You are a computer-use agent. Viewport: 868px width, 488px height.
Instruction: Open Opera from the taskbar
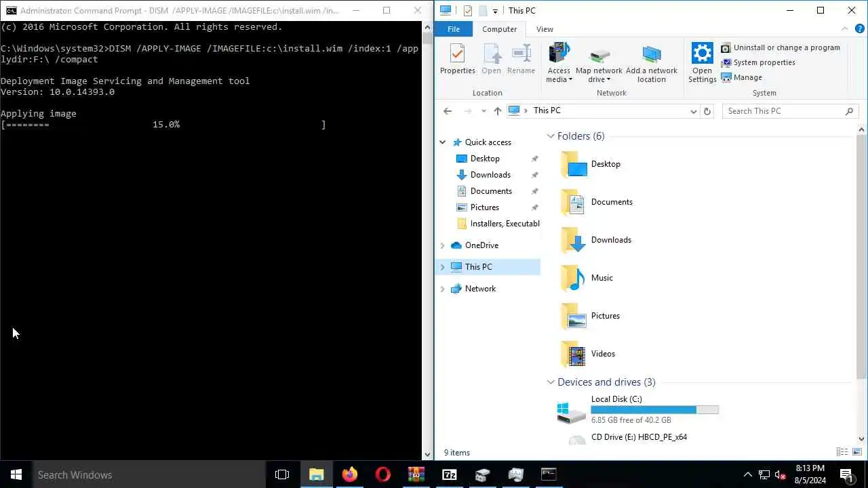pyautogui.click(x=383, y=474)
